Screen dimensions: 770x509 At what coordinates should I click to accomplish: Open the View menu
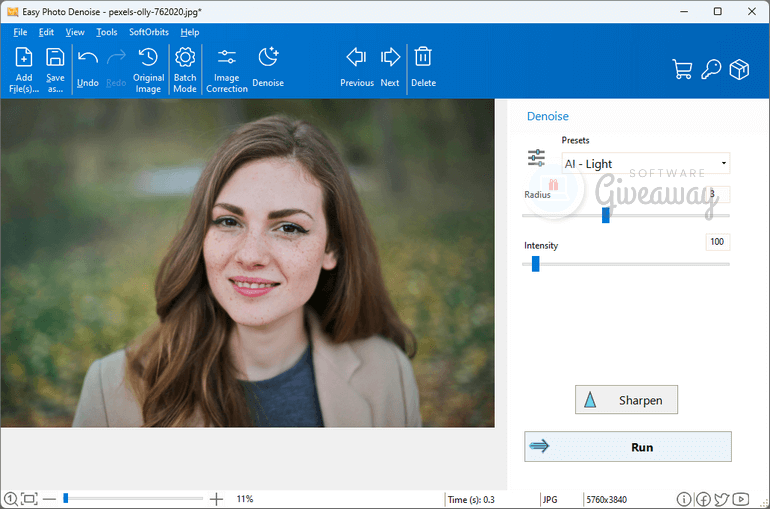pos(75,32)
